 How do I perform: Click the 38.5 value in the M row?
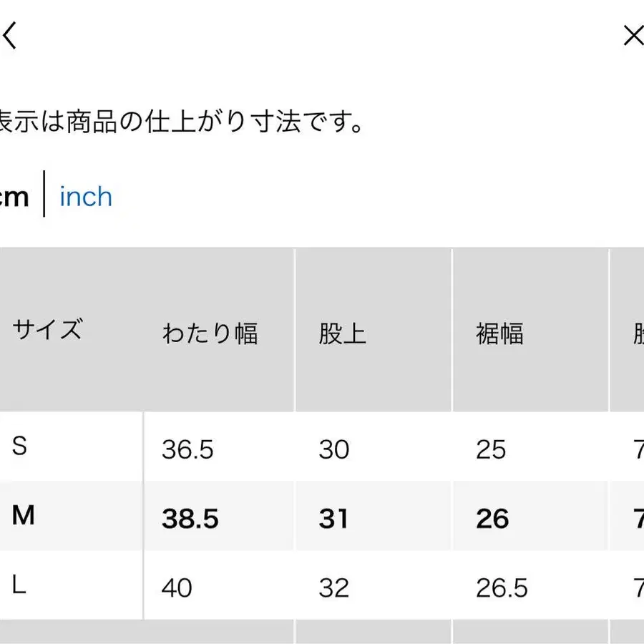(190, 519)
